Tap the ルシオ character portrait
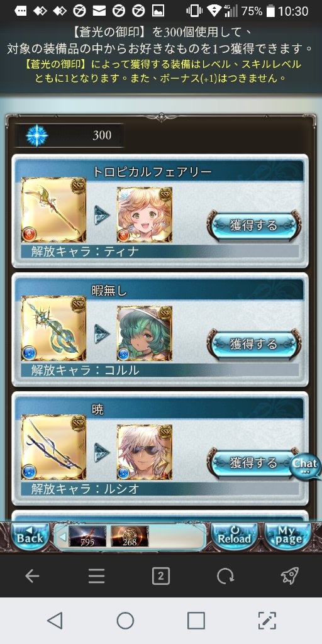322x644 pixels. 145,452
